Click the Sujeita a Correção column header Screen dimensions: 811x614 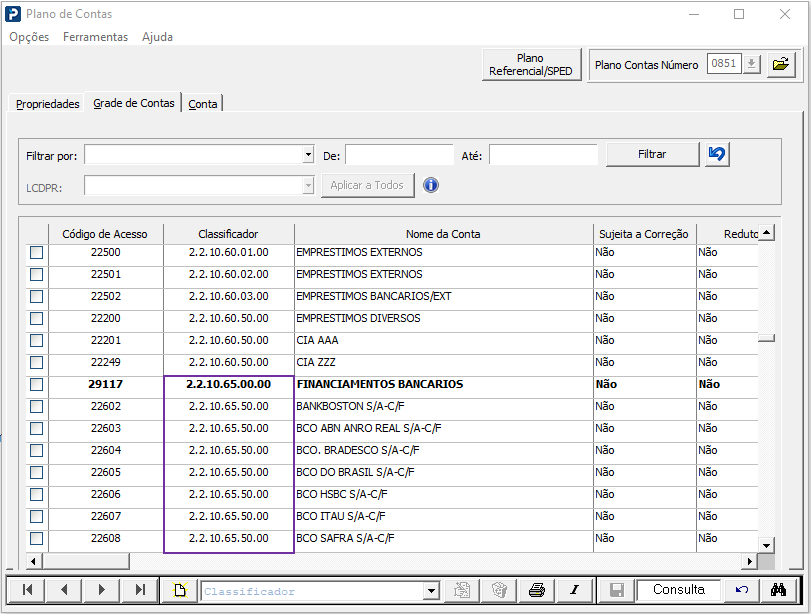(x=644, y=234)
